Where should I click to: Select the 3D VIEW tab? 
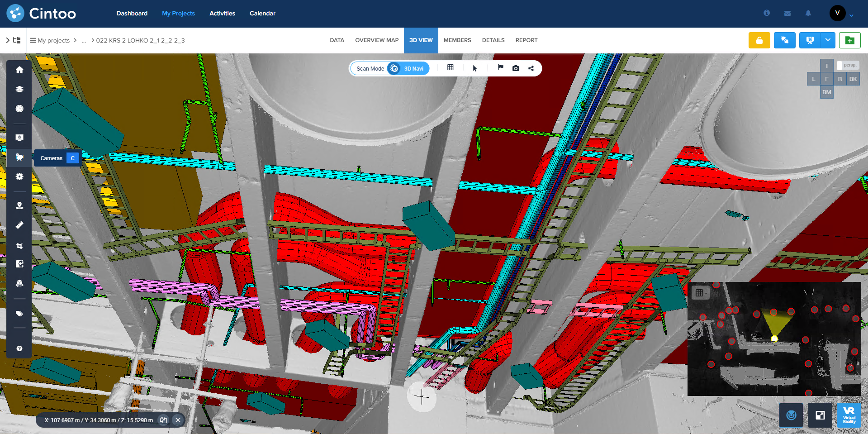tap(421, 40)
